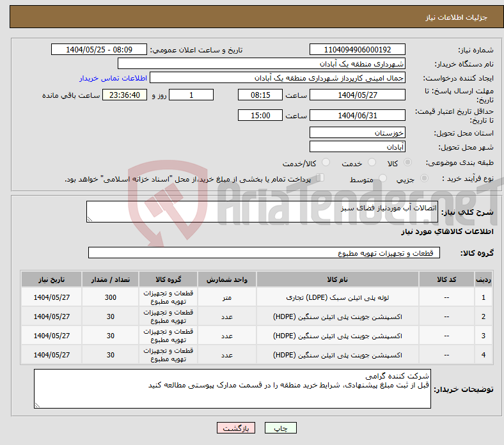Select the خدمت radio button
The image size is (504, 445).
[x=372, y=162]
